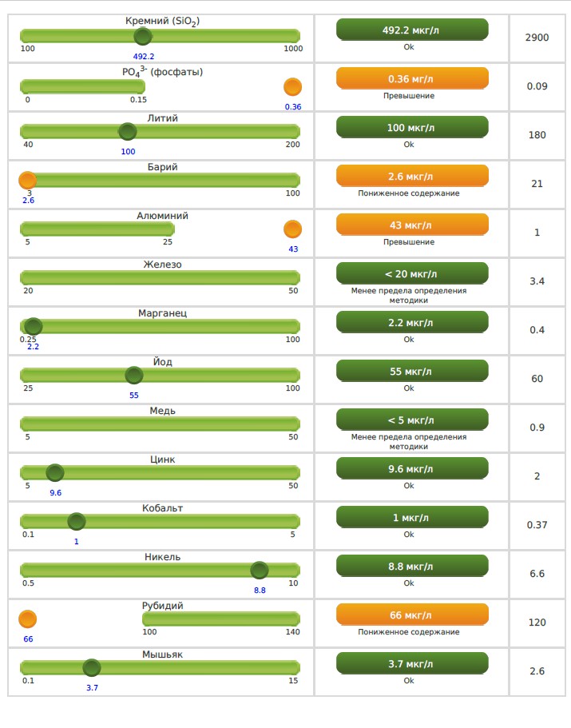Click the orange 43 мкг/л aluminium result

[x=411, y=225]
